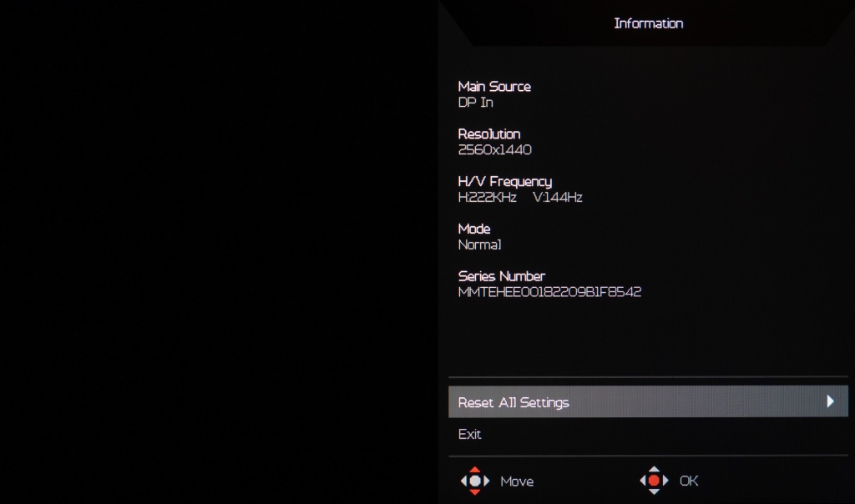Click the H:222KHz horizontal frequency value
The width and height of the screenshot is (855, 504).
(487, 197)
